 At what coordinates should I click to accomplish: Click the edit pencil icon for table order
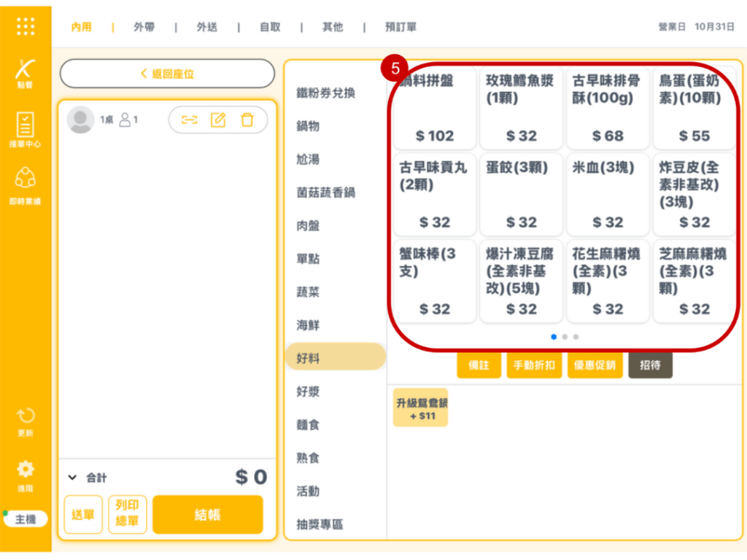click(218, 120)
